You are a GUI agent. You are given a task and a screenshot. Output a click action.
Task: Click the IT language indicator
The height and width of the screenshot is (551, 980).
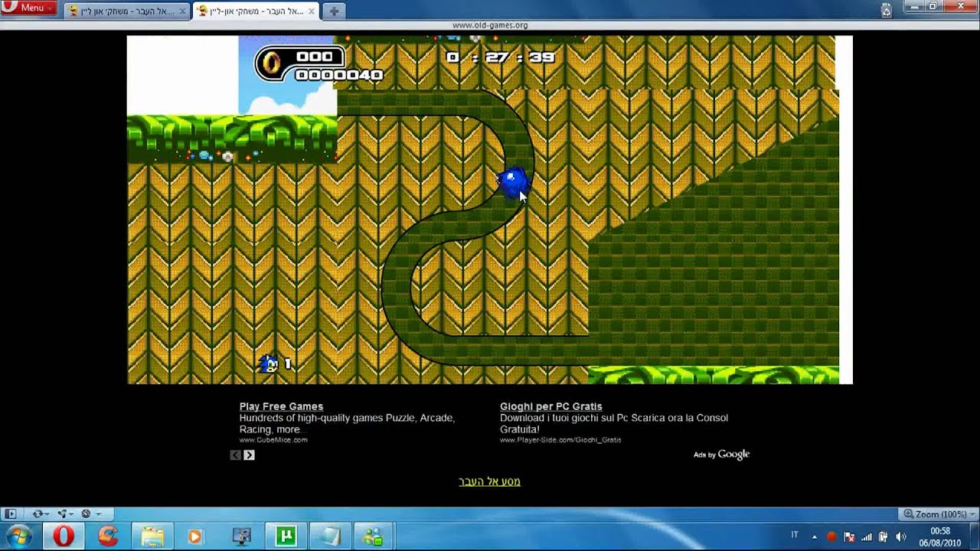795,535
